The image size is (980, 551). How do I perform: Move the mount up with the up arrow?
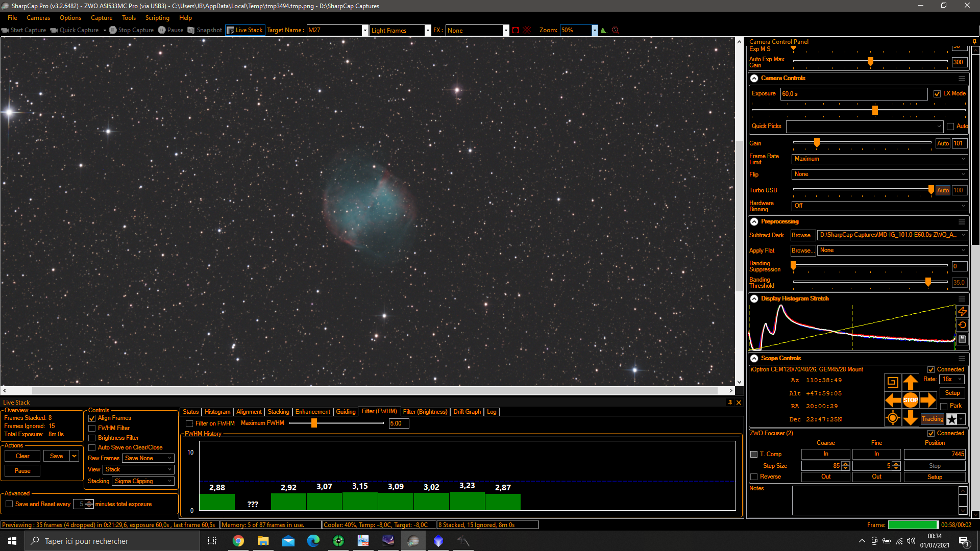(911, 382)
